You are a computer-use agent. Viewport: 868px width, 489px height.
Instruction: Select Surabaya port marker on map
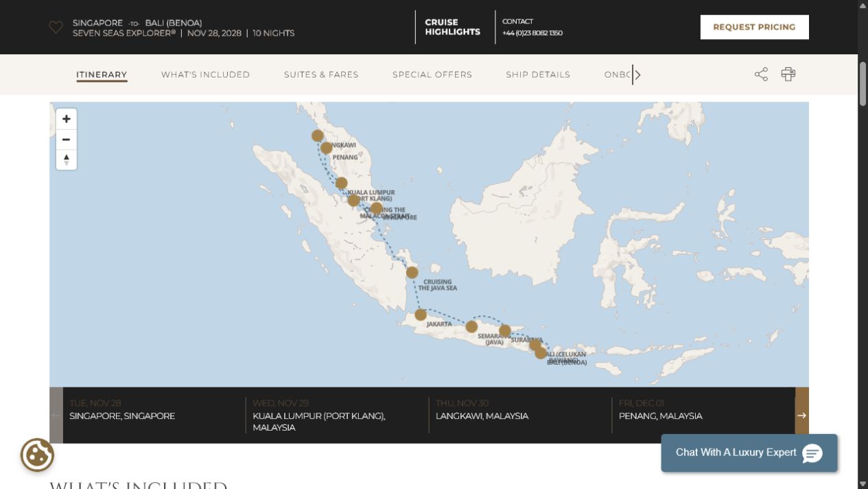tap(505, 330)
